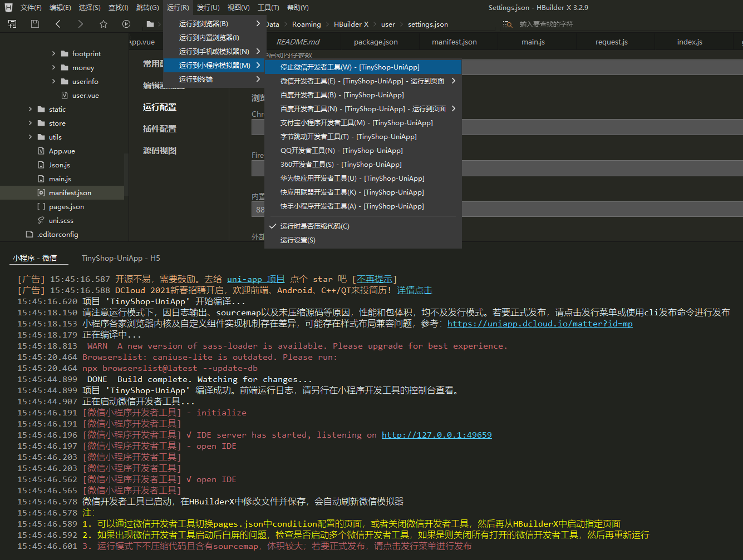Open .editorconfig in file tree
Screen dimensions: 743x560
point(58,235)
